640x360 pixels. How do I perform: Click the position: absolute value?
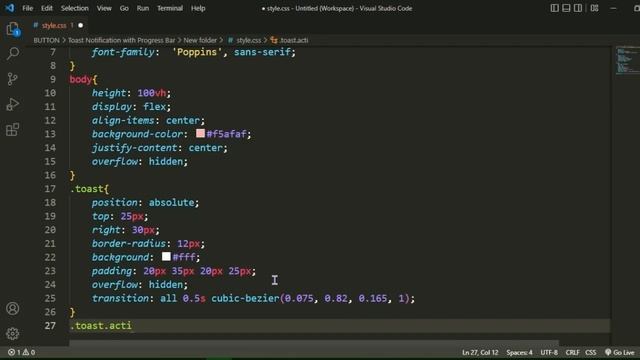pos(171,202)
